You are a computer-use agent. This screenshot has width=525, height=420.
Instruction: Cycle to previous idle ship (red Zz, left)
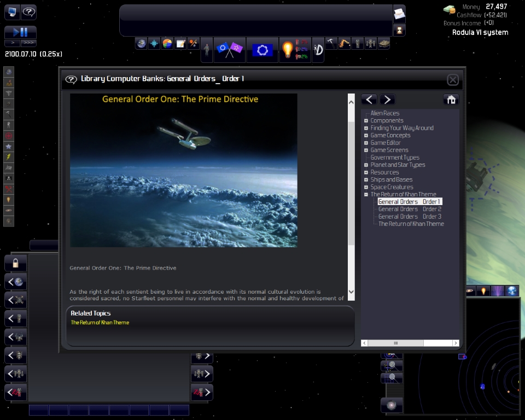coord(15,392)
